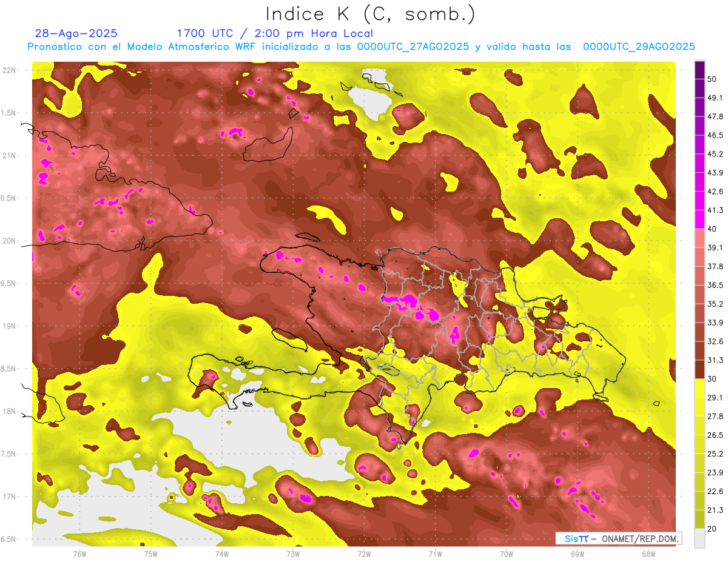Click the colorbar value "46.5"
The width and height of the screenshot is (728, 562).
pos(715,135)
